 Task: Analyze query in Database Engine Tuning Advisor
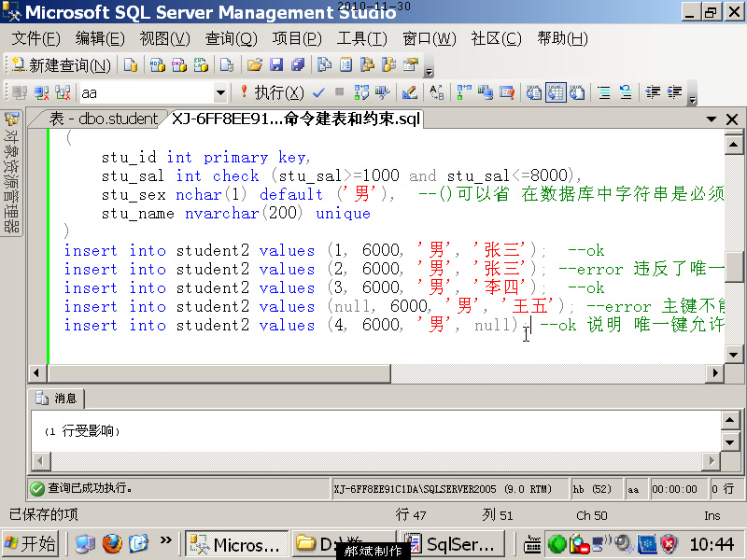point(383,92)
